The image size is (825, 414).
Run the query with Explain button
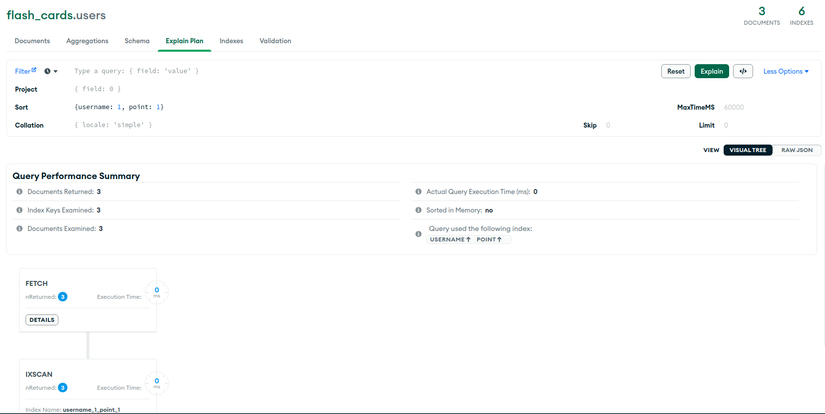click(711, 71)
